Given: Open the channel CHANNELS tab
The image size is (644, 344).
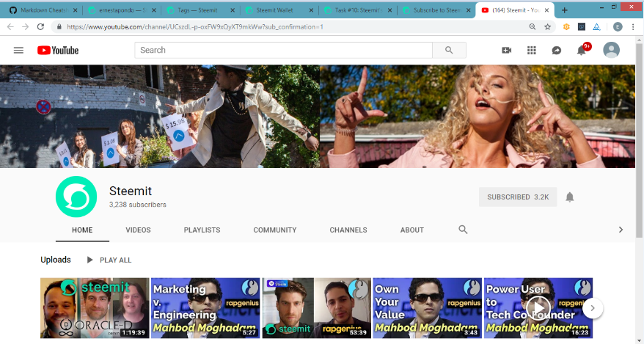Looking at the screenshot, I should (348, 230).
